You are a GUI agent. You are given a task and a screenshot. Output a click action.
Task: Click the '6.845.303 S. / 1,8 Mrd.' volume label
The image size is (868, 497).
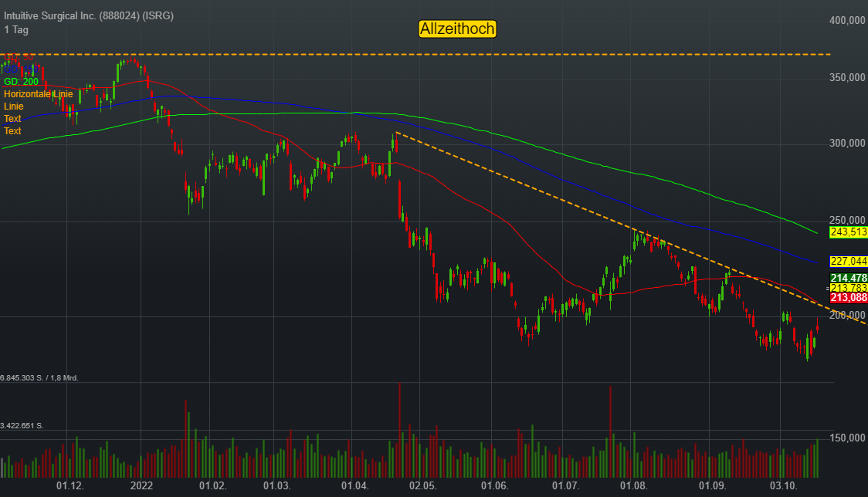(39, 378)
